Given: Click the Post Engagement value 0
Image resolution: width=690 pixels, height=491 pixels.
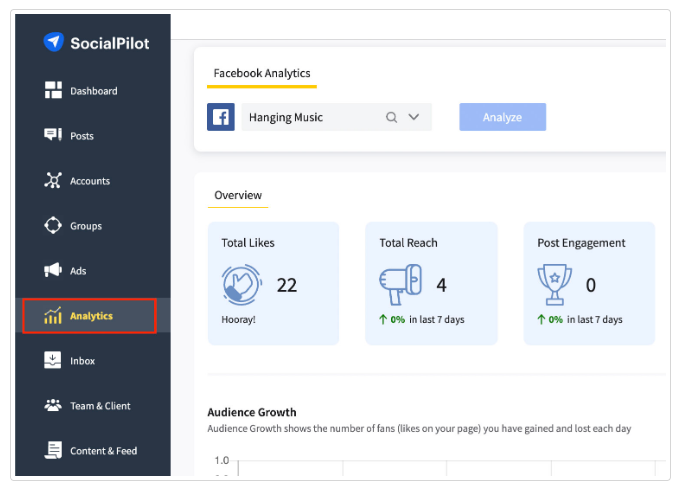Looking at the screenshot, I should pos(591,285).
